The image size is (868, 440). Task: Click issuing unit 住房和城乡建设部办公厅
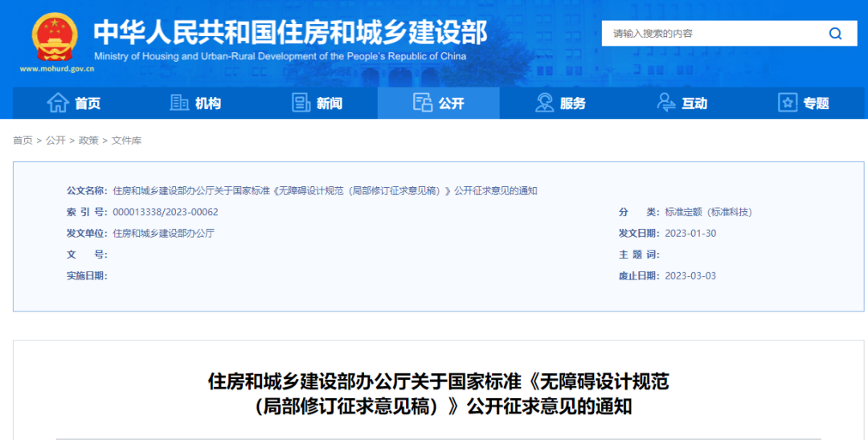[x=163, y=234]
